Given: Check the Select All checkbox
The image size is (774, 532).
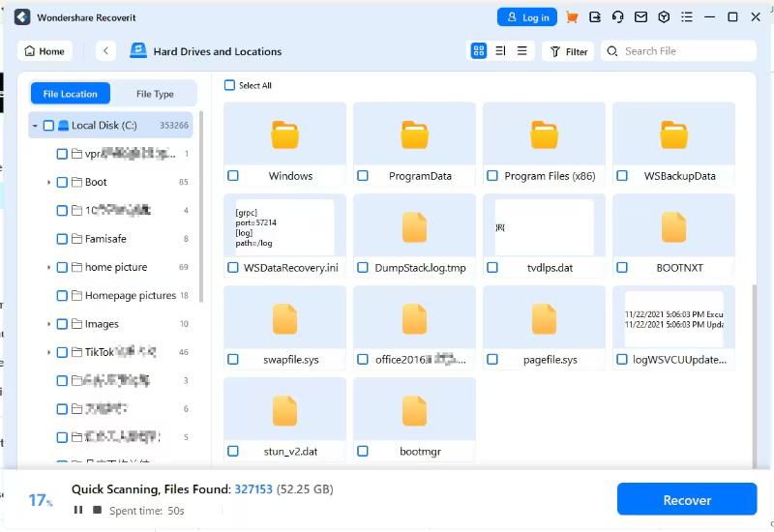Looking at the screenshot, I should (x=230, y=85).
